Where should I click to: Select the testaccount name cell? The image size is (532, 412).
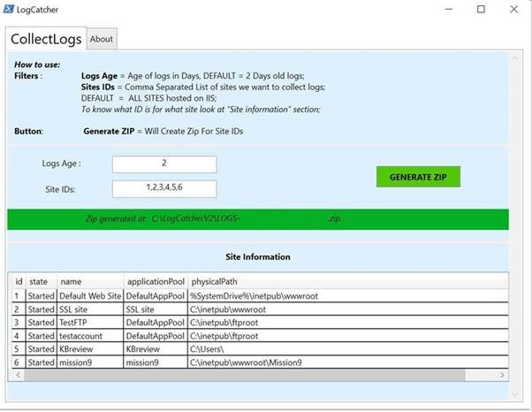90,336
